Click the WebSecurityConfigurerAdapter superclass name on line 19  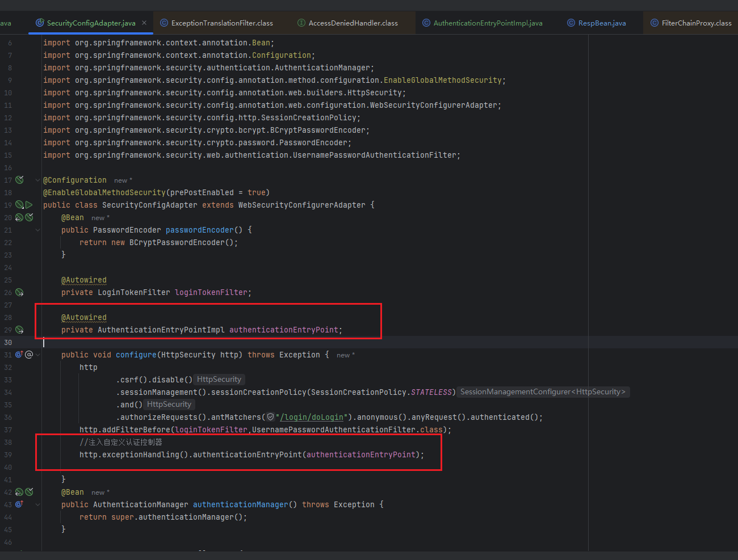click(x=301, y=205)
